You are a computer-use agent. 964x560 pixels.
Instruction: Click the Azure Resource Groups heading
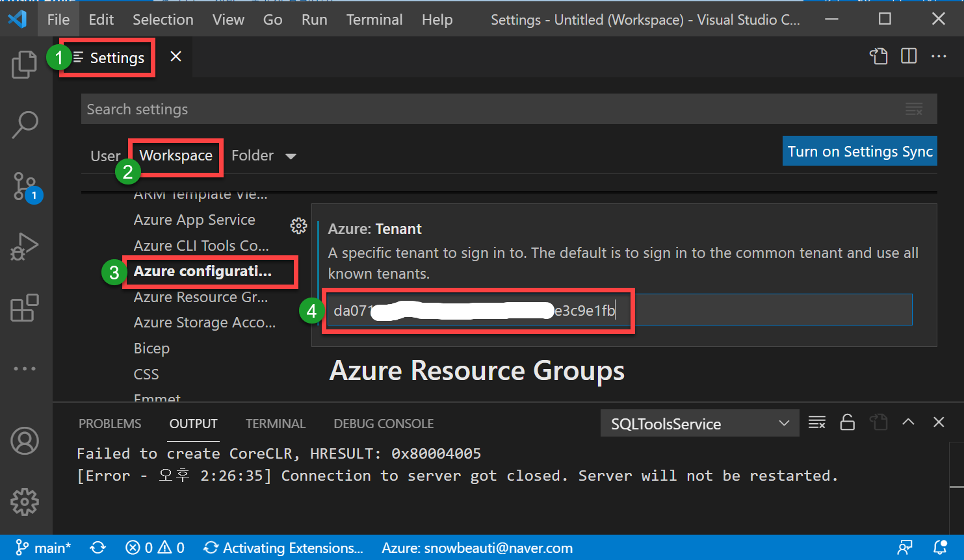coord(477,371)
